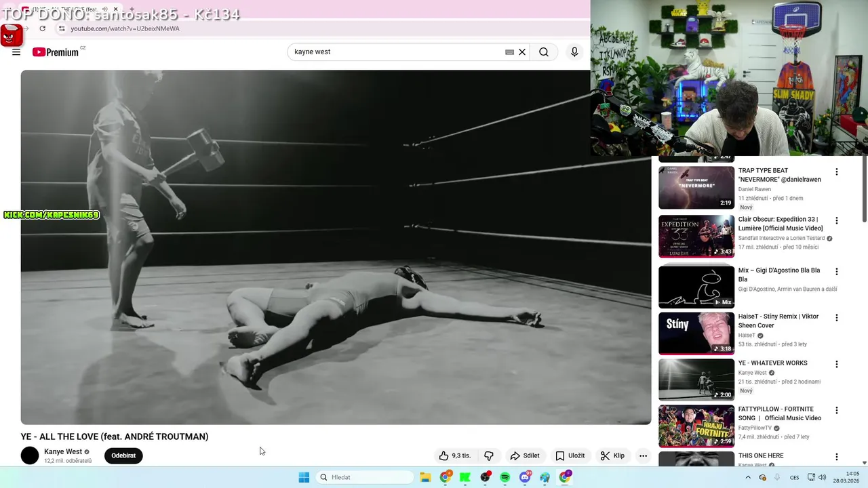
Task: Open Kanye West channel avatar
Action: [x=30, y=455]
